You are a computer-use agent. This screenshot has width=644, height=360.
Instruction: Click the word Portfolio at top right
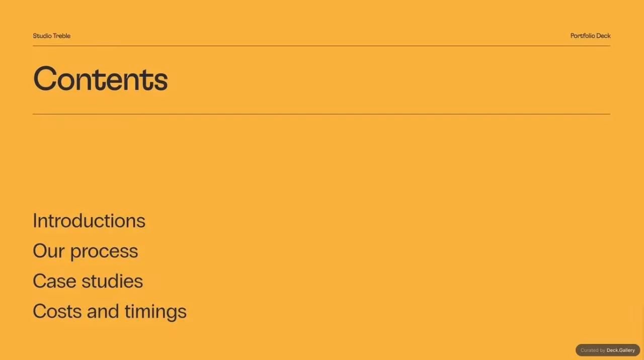tap(583, 36)
